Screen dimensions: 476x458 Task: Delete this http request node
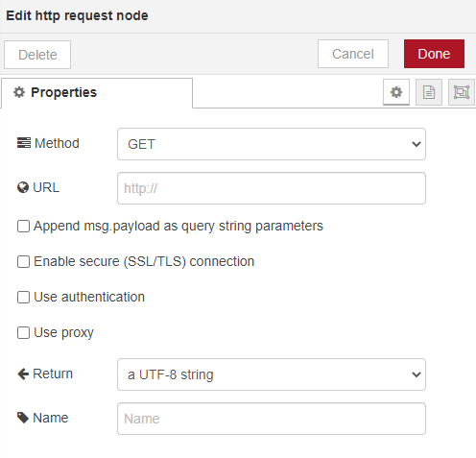click(37, 55)
